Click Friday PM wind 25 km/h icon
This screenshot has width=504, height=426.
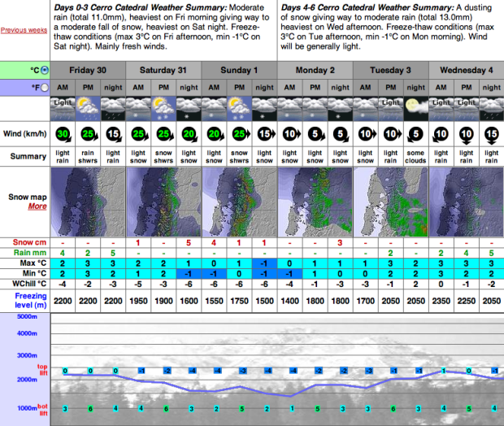[x=89, y=134]
